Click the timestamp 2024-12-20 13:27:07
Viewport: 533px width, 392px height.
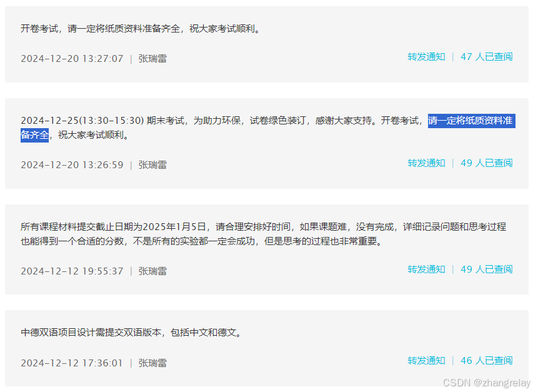click(72, 59)
